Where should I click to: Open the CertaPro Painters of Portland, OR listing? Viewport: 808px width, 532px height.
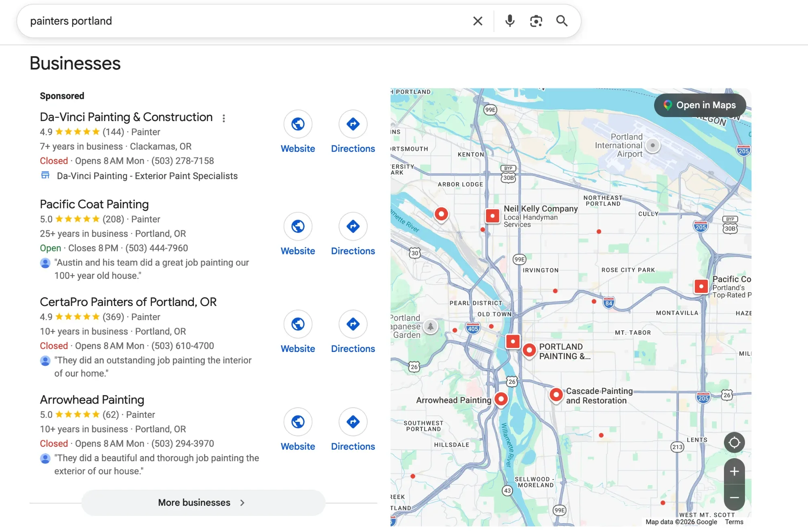(x=128, y=302)
